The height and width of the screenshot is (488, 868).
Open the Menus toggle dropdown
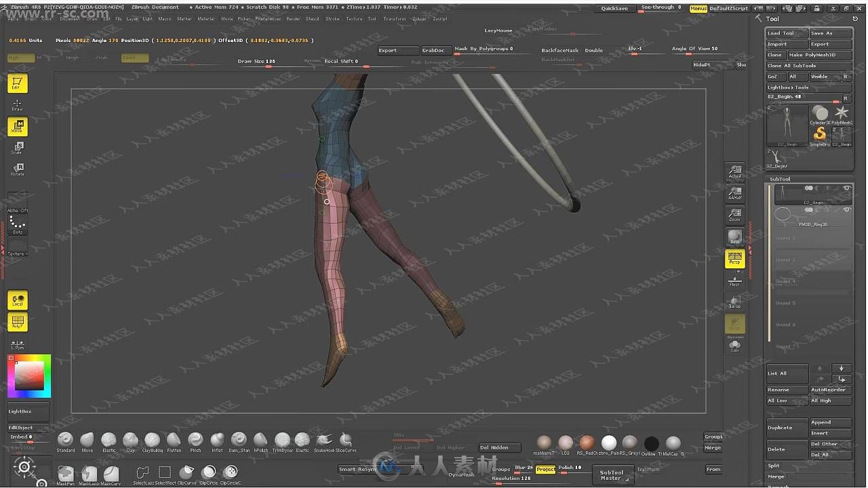click(x=698, y=8)
